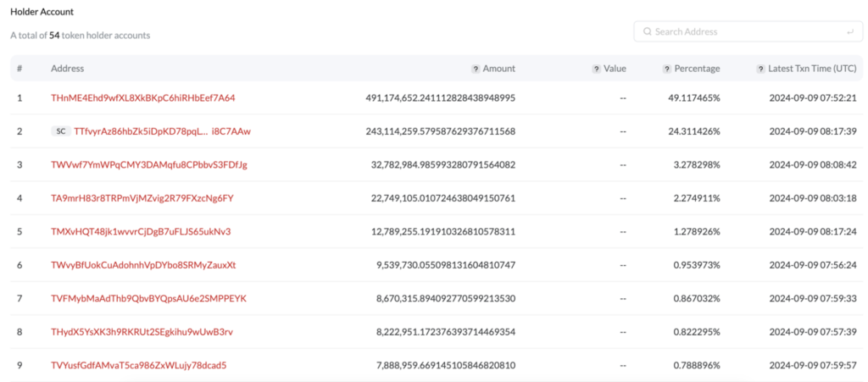The width and height of the screenshot is (868, 382).
Task: Click timestamp 2024-09-09 07:59:33
Action: 813,298
